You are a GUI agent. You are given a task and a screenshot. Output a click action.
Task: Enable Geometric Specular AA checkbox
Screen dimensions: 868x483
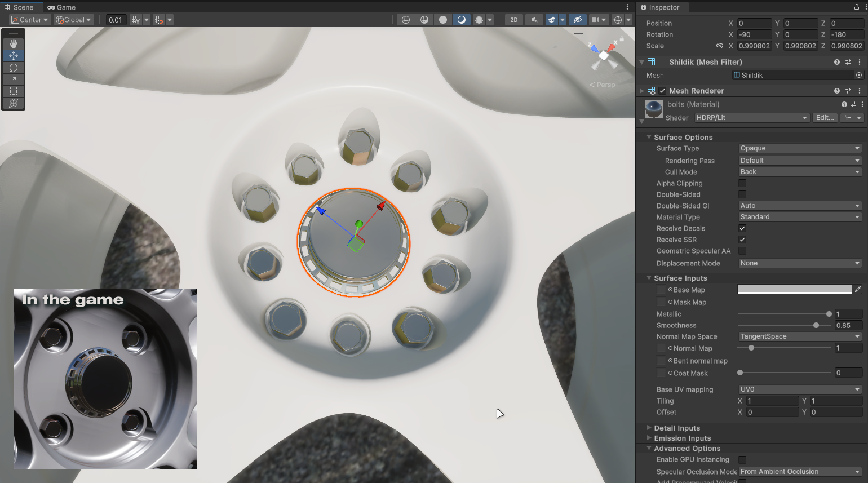tap(742, 251)
